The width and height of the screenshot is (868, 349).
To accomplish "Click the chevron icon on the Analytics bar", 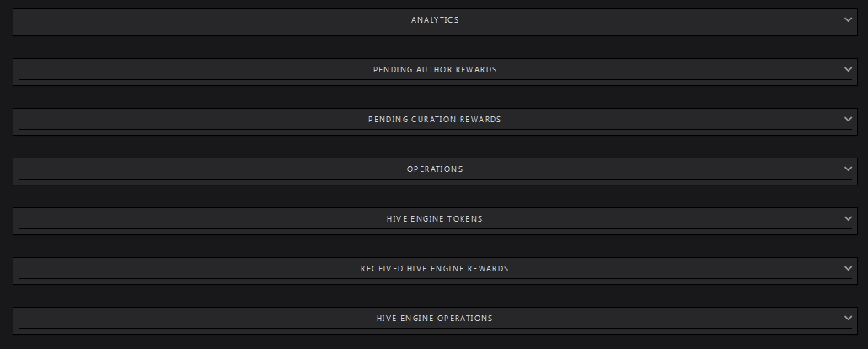I will click(848, 19).
